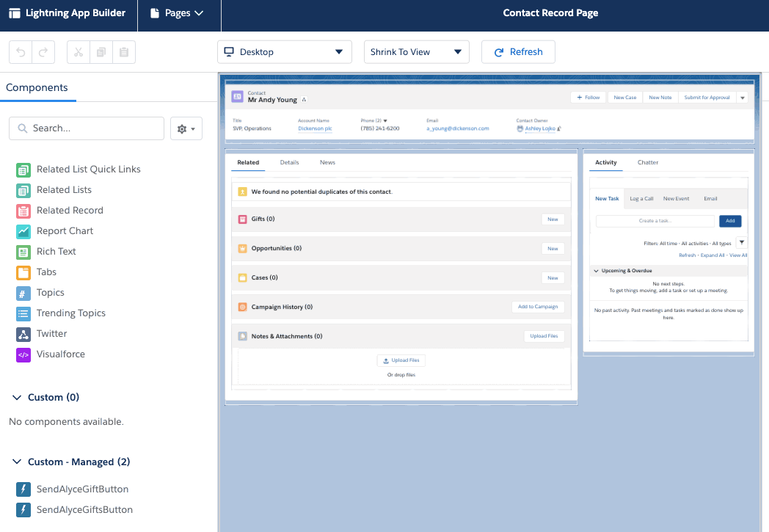769x532 pixels.
Task: Click New button in the Cases row
Action: 553,278
